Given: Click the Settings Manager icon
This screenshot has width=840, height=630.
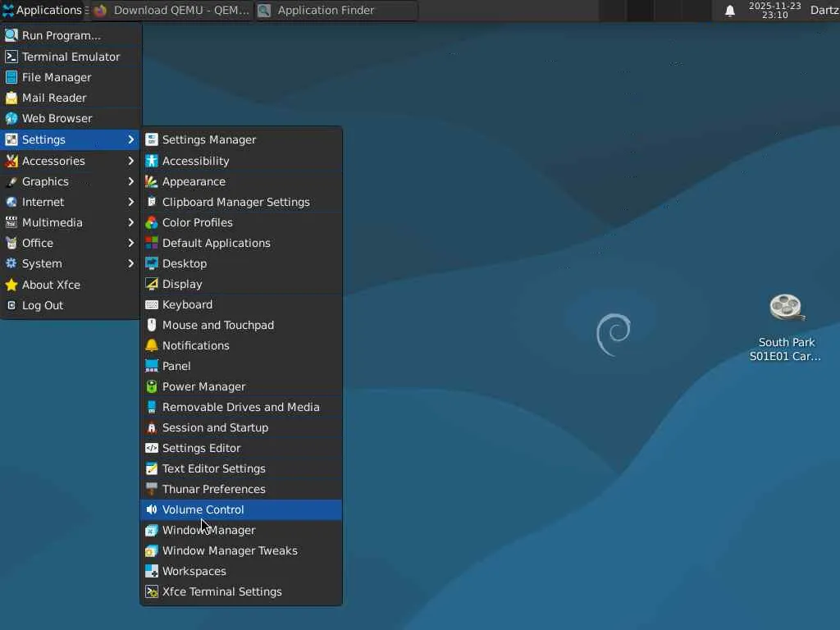Looking at the screenshot, I should (x=152, y=139).
